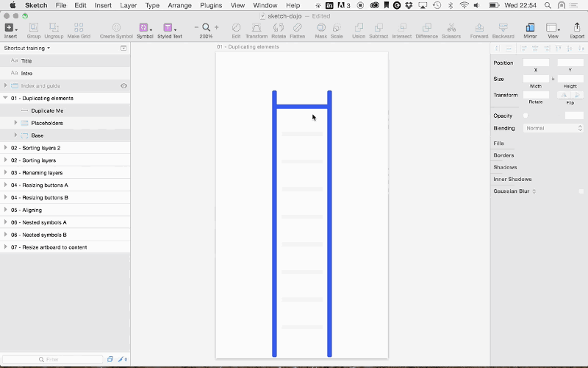The image size is (588, 368).
Task: Click the Group layers toolbar icon
Action: (34, 28)
